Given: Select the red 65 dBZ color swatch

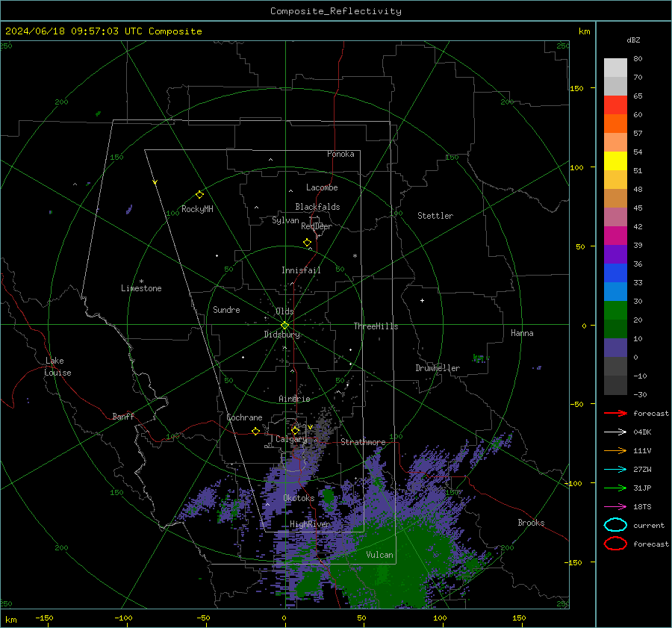Looking at the screenshot, I should coord(615,105).
